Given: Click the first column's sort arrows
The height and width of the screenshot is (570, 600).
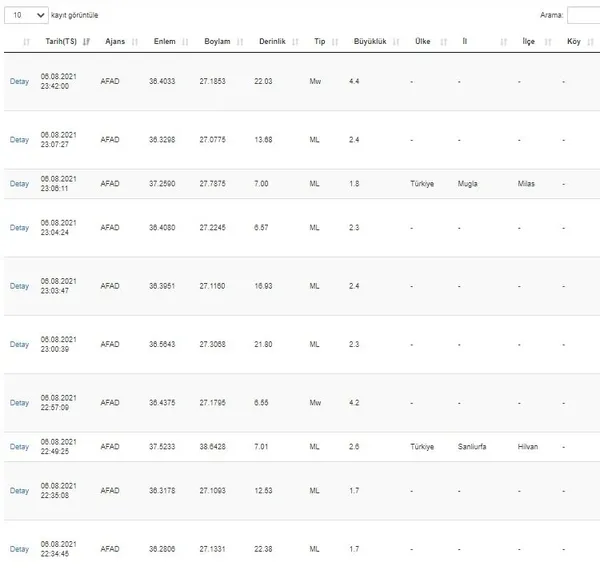Looking at the screenshot, I should click(x=26, y=42).
